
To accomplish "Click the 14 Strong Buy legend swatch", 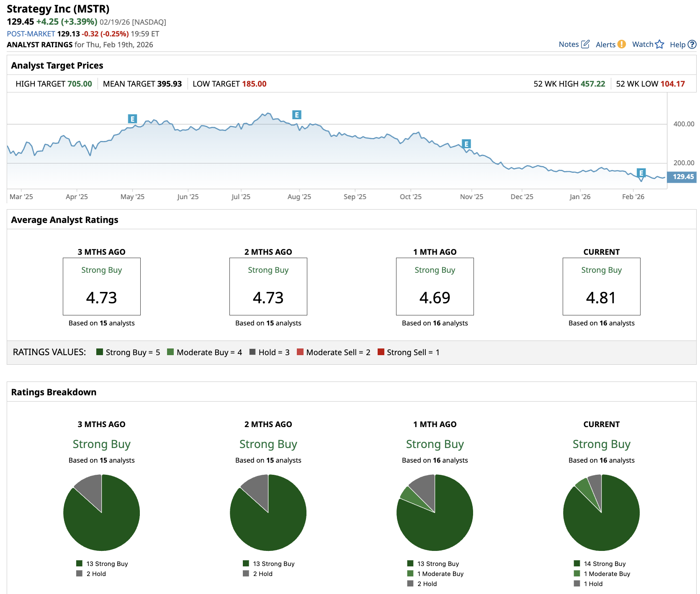I will 577,563.
